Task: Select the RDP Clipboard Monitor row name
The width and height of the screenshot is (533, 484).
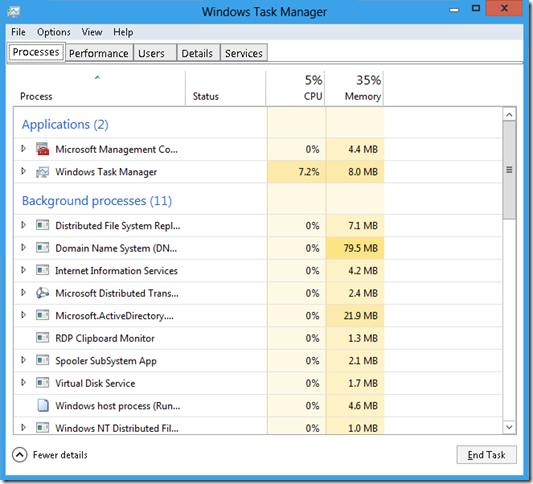Action: (x=105, y=338)
